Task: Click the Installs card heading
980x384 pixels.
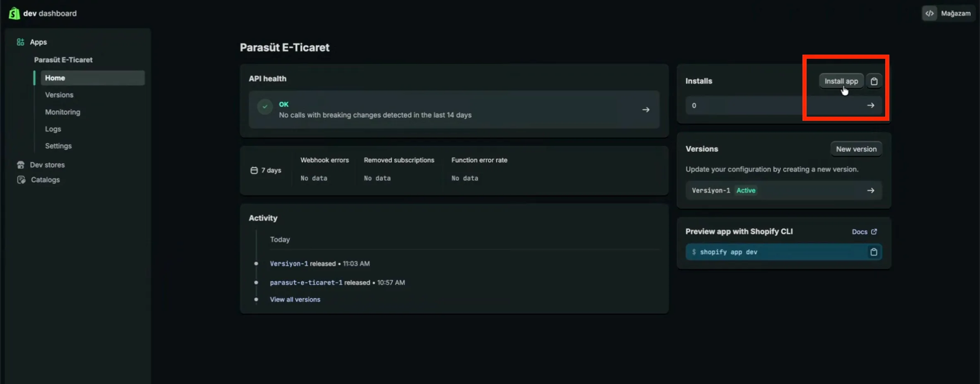Action: [x=699, y=81]
